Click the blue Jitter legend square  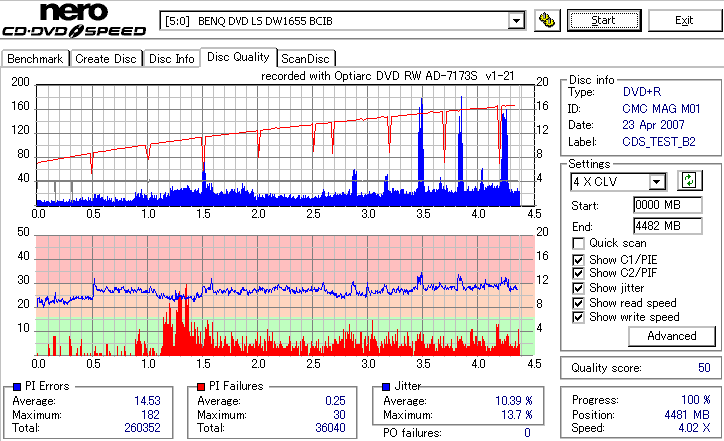[386, 387]
